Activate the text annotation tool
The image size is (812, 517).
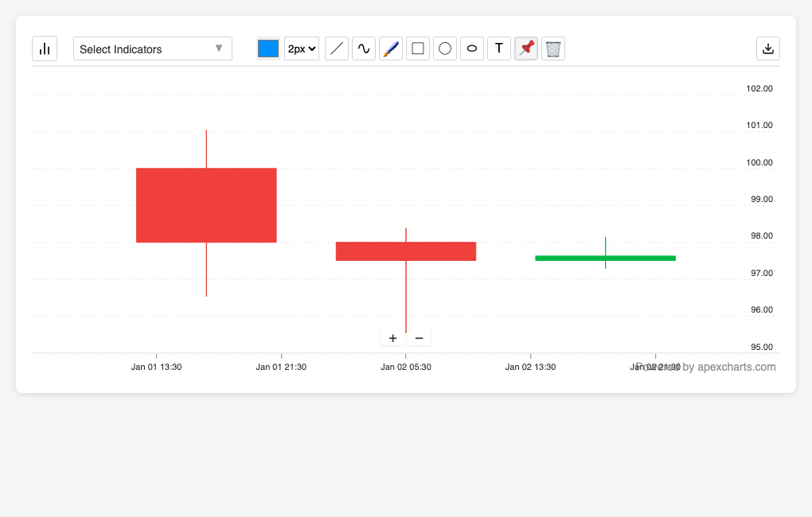click(499, 49)
